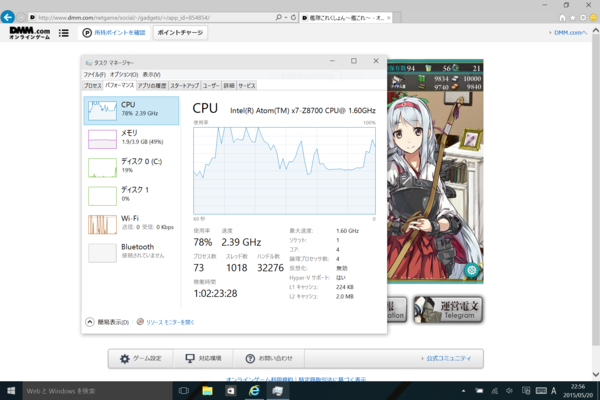
Task: Select ディスク 0 (C:) performance item
Action: pyautogui.click(x=131, y=167)
